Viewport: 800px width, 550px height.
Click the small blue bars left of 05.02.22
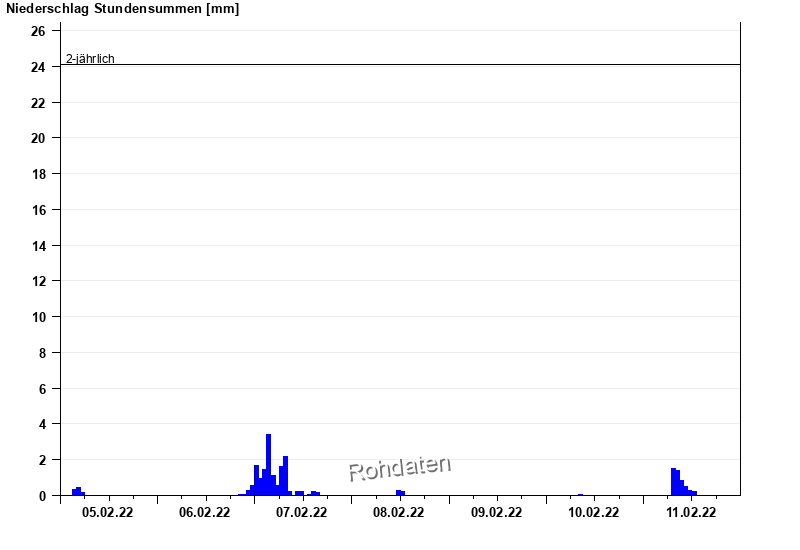(x=77, y=491)
